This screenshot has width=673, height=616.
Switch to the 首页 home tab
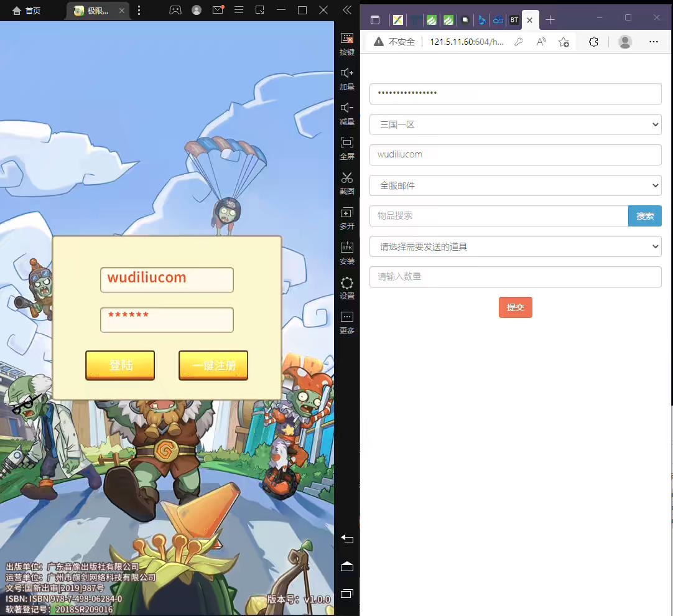(x=27, y=11)
